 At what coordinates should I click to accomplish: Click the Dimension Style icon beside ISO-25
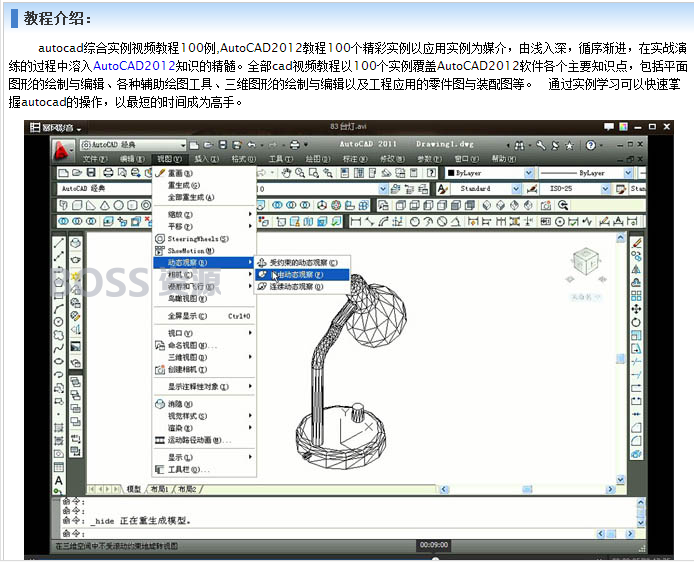[532, 189]
